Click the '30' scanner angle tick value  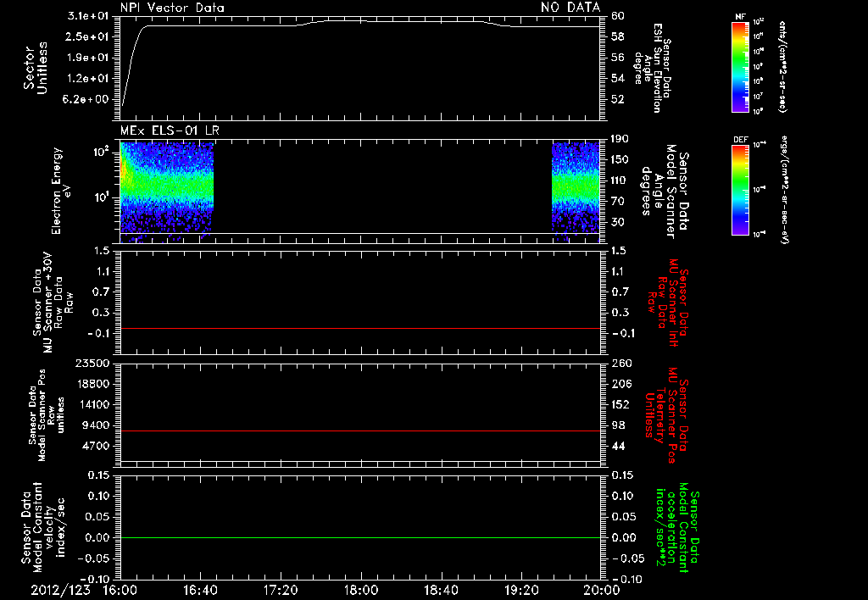pyautogui.click(x=618, y=222)
